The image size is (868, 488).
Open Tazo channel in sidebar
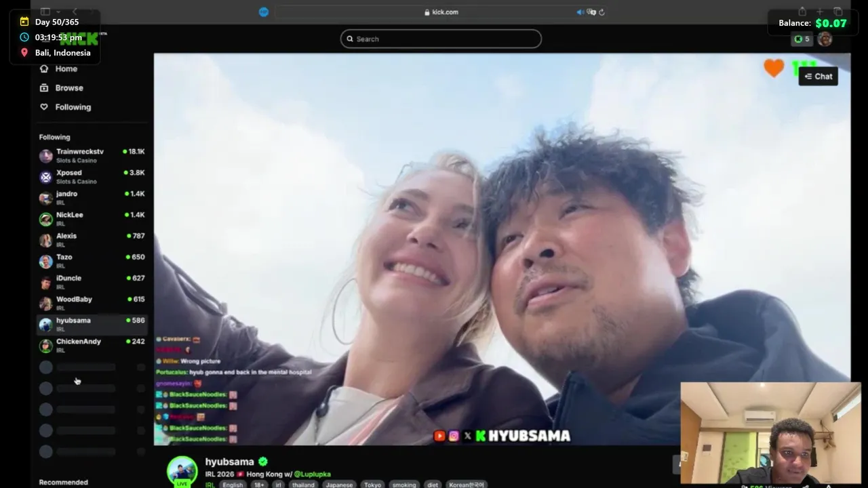[92, 261]
